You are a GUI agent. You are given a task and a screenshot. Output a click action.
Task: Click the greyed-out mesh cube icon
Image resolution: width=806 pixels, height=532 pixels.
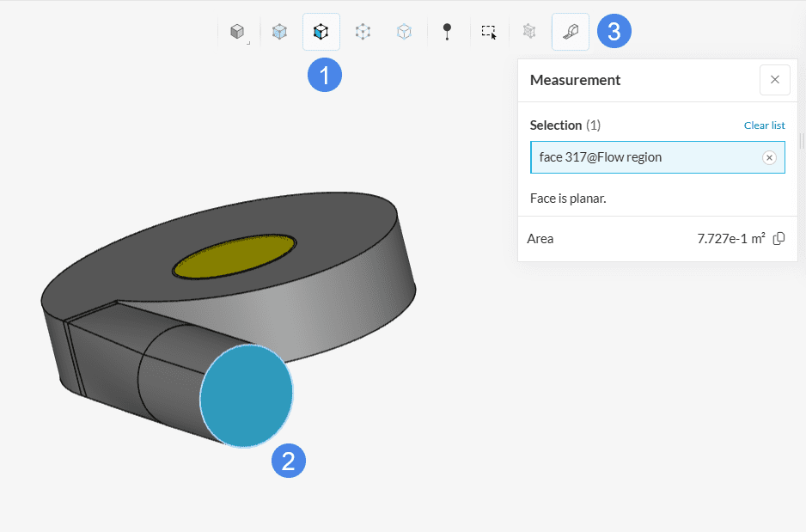(x=529, y=32)
